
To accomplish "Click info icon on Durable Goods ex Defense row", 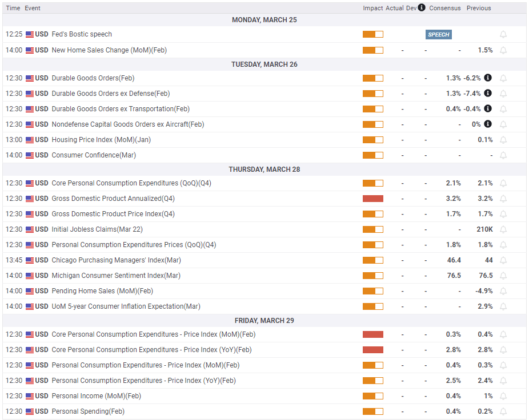I will [488, 94].
